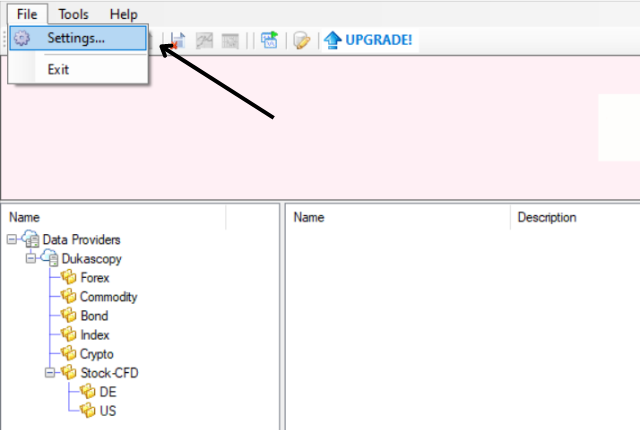
Task: Click the chart icon right of the File dropdown
Action: point(178,41)
